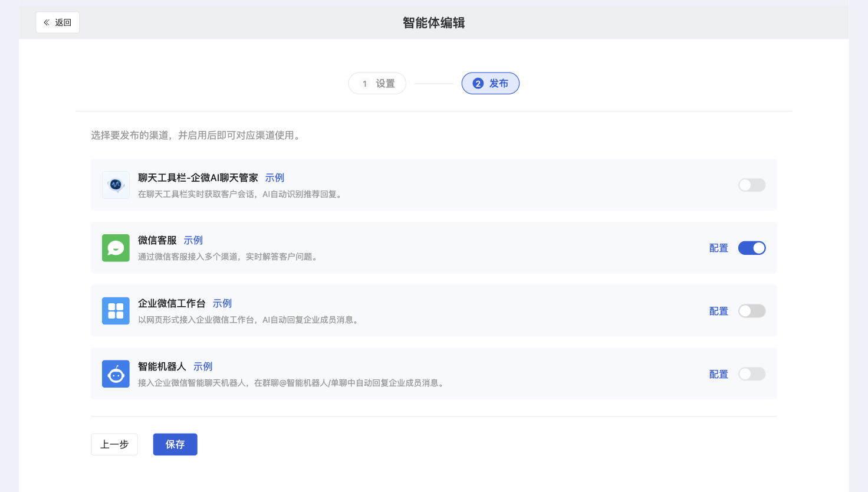Image resolution: width=868 pixels, height=492 pixels.
Task: Click the 保存 button
Action: tap(175, 444)
